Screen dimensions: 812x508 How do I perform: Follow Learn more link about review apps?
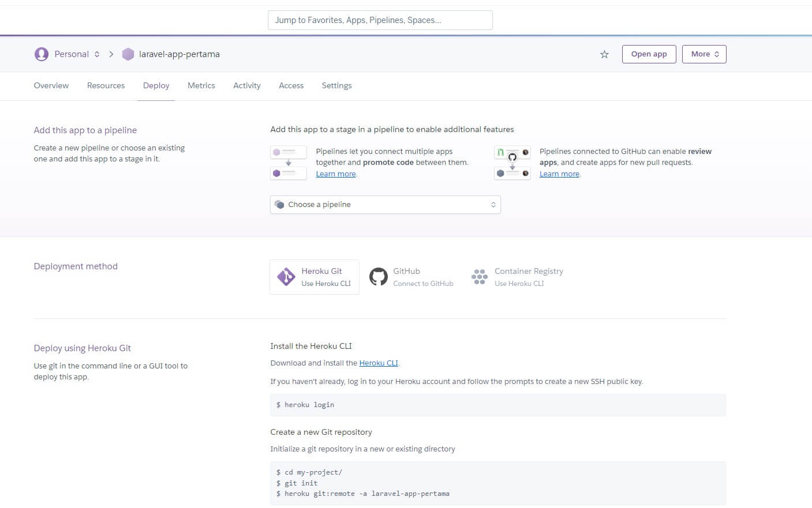point(559,174)
